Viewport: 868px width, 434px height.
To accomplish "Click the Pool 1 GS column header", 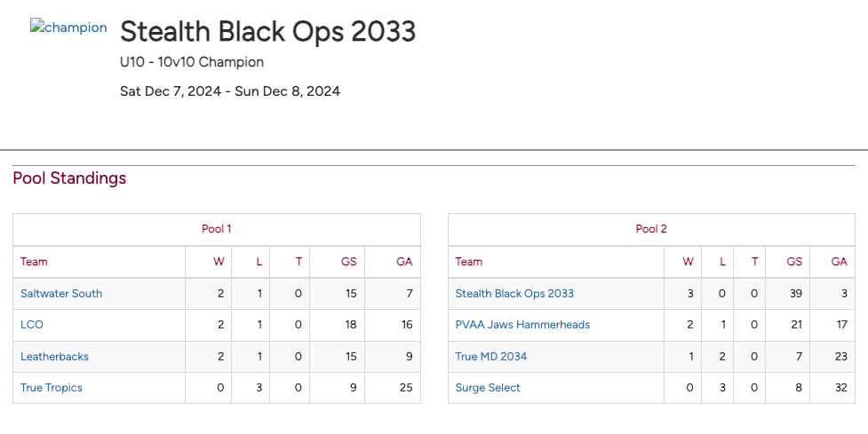I will [x=349, y=262].
